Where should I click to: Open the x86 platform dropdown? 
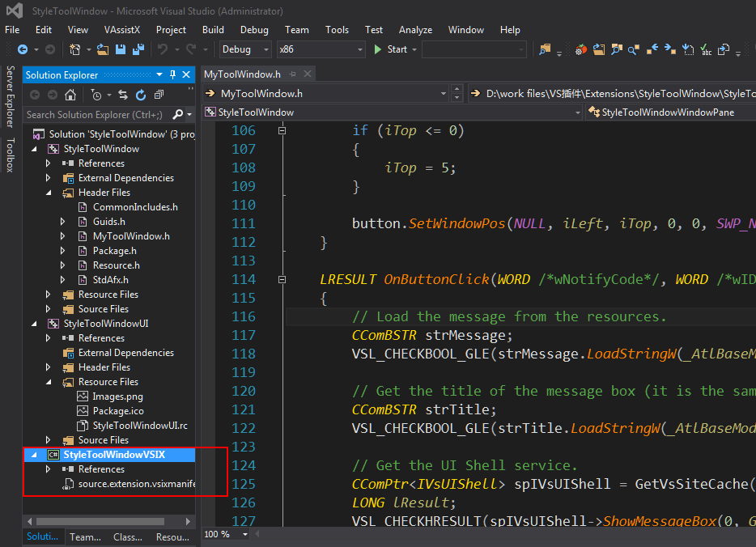(360, 49)
